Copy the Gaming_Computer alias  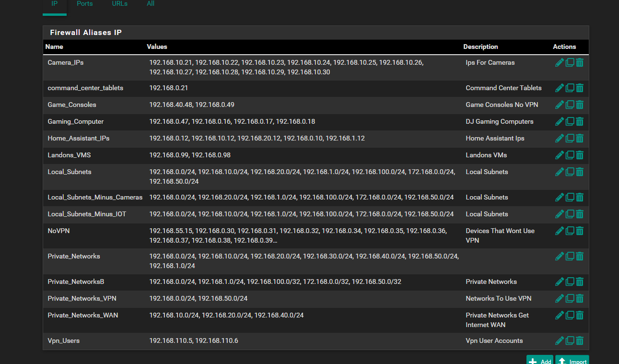coord(570,121)
